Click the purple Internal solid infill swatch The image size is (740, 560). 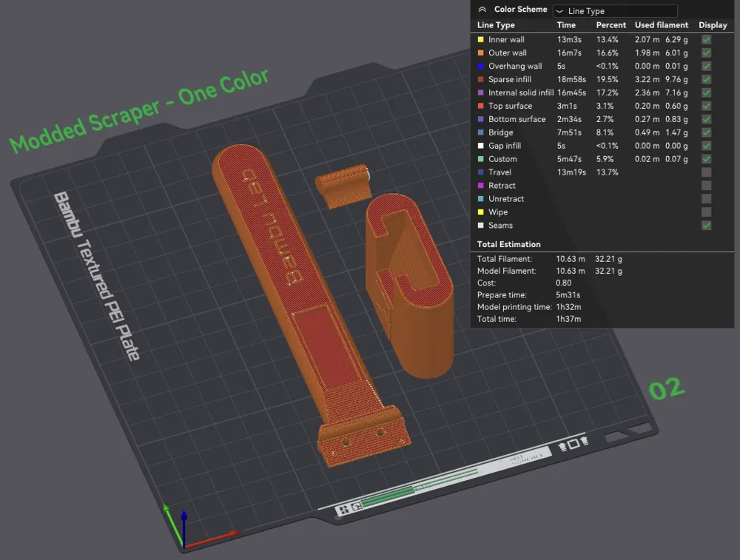[480, 93]
